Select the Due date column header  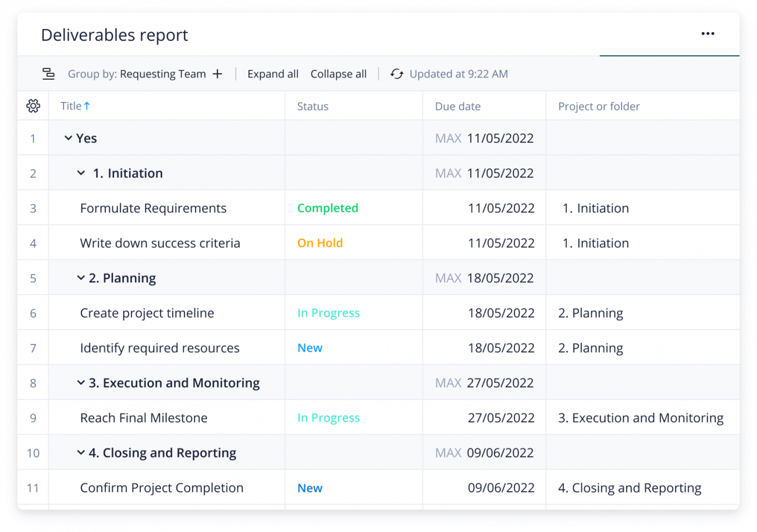click(x=458, y=107)
